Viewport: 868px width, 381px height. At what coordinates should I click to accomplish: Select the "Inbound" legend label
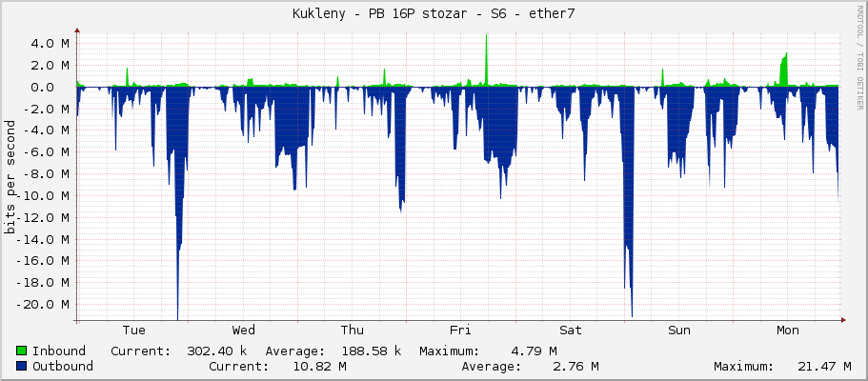click(59, 351)
